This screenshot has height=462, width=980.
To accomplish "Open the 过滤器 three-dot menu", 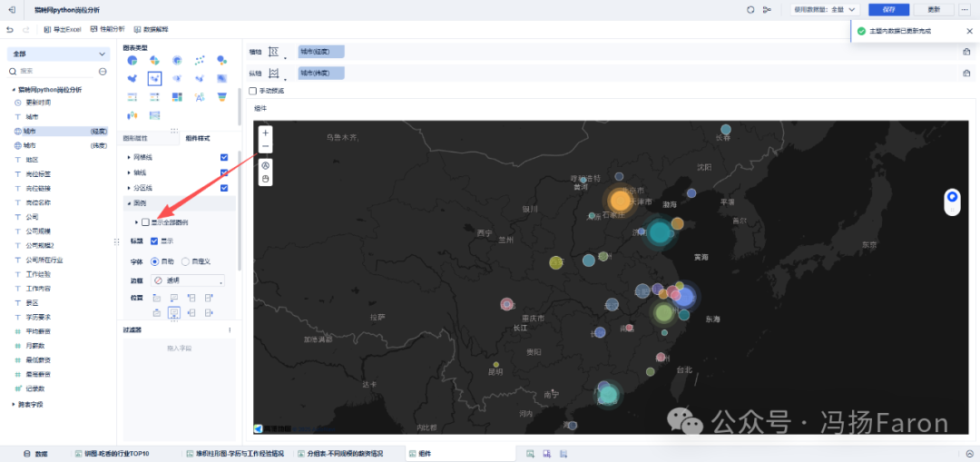I will pyautogui.click(x=230, y=330).
